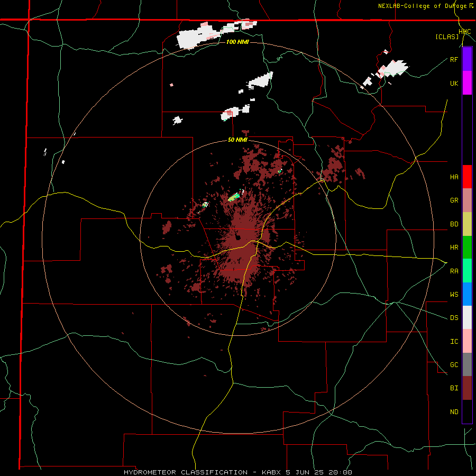Click the HHC product label
Image resolution: width=476 pixels, height=476 pixels.
[x=464, y=32]
